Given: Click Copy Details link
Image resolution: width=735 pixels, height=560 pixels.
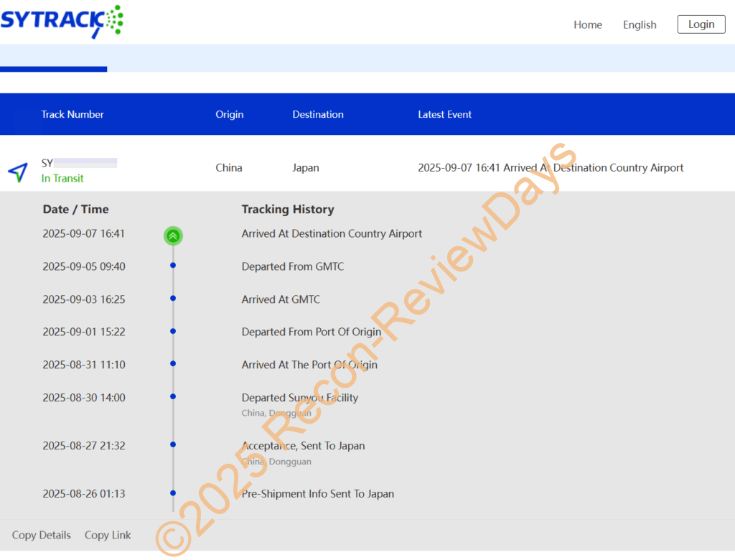Looking at the screenshot, I should [x=42, y=535].
